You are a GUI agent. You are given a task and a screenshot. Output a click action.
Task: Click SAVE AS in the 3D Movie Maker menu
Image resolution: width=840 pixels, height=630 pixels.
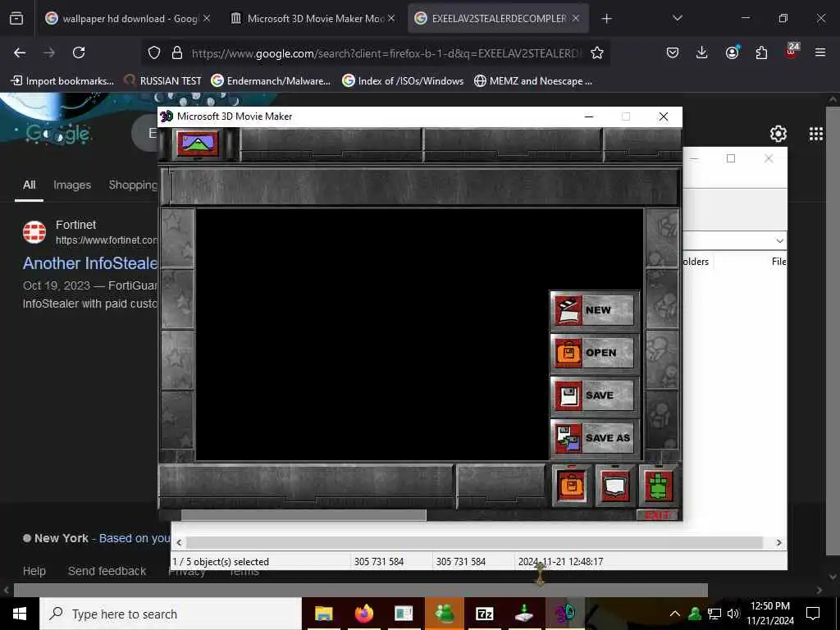(595, 438)
